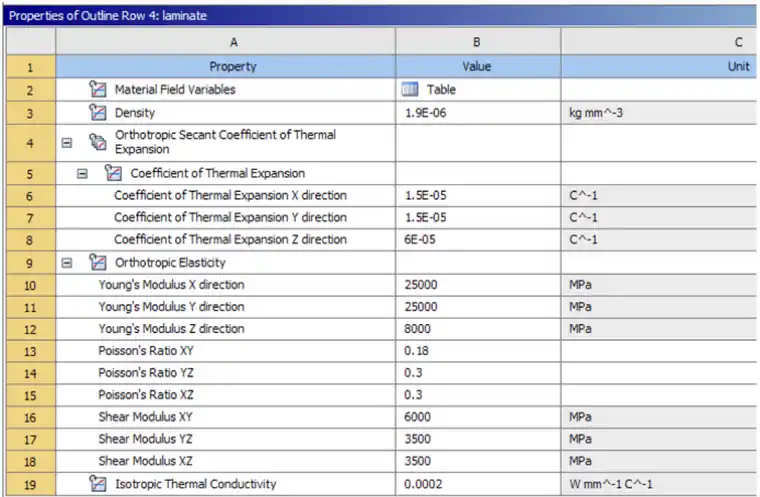Edit Young's Modulus X direction value
760x497 pixels.
pos(478,285)
